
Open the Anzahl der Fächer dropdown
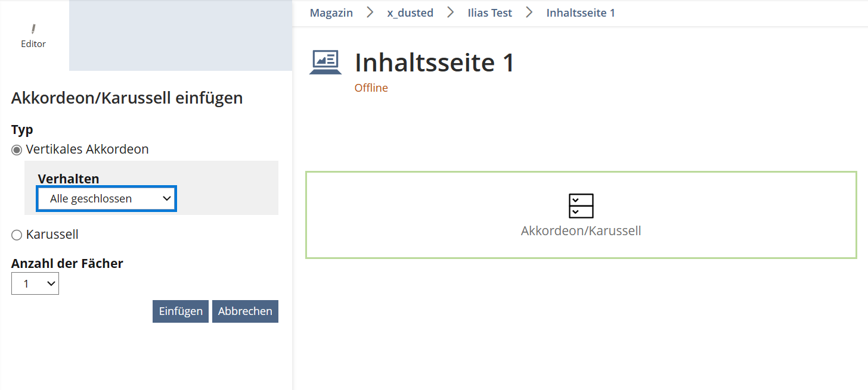35,283
